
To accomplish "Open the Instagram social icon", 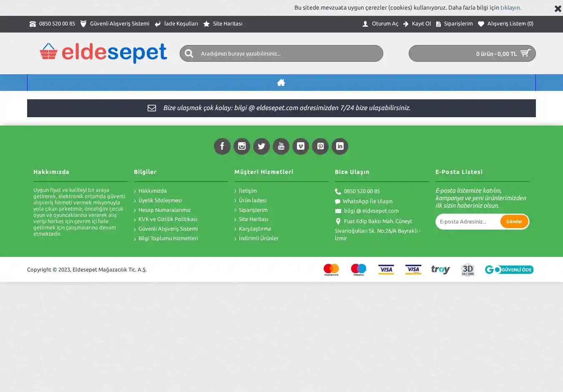I will (241, 146).
